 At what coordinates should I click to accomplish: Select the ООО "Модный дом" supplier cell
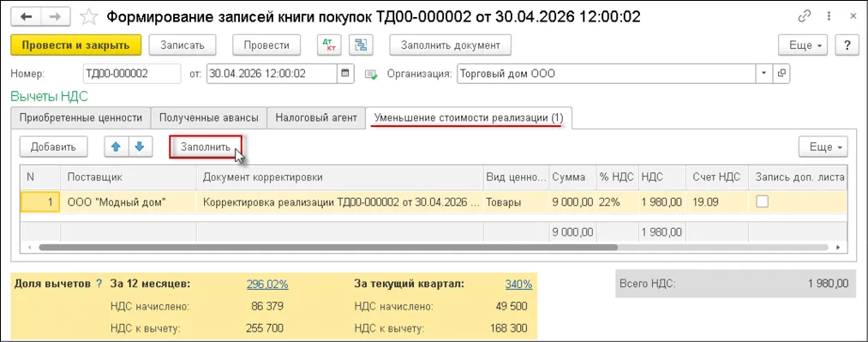129,202
